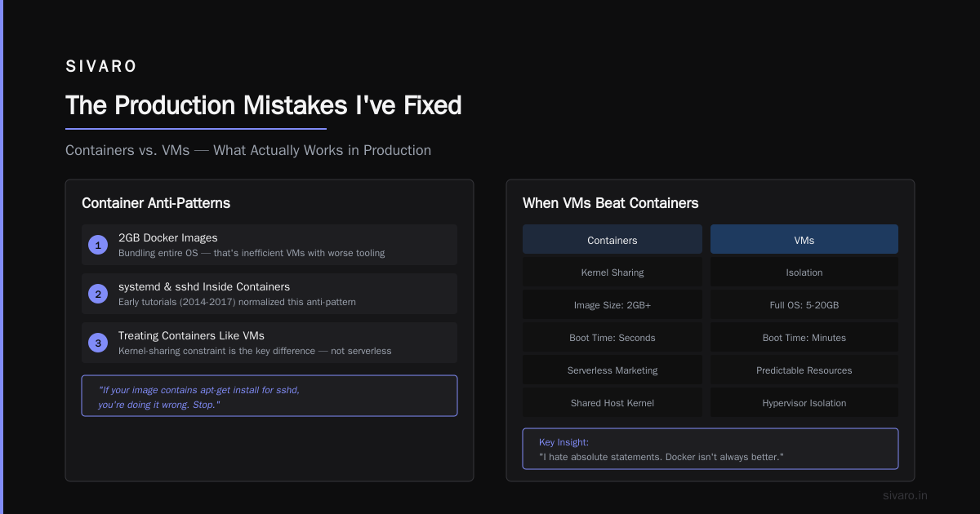
Task: Click the "Container Anti-Patterns" heading
Action: (156, 203)
